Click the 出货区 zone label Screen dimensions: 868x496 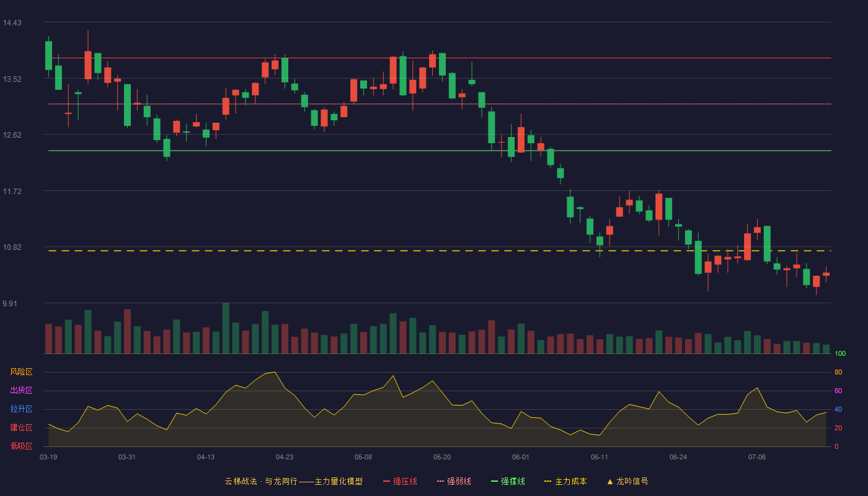(x=21, y=391)
